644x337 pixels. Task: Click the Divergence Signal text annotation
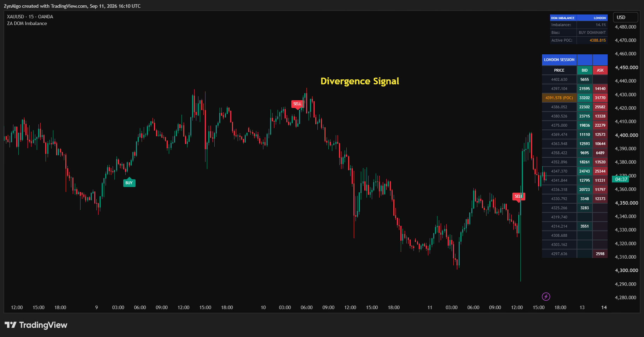pos(360,81)
